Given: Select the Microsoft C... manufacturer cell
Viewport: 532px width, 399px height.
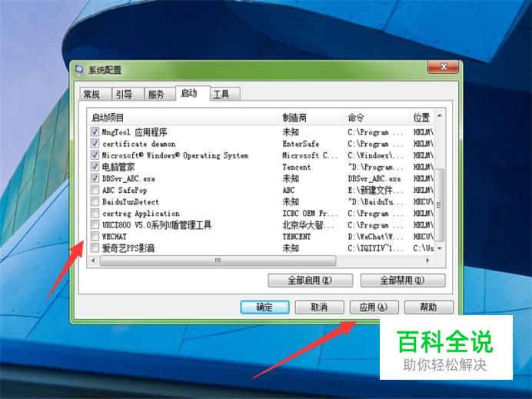Looking at the screenshot, I should [x=310, y=155].
